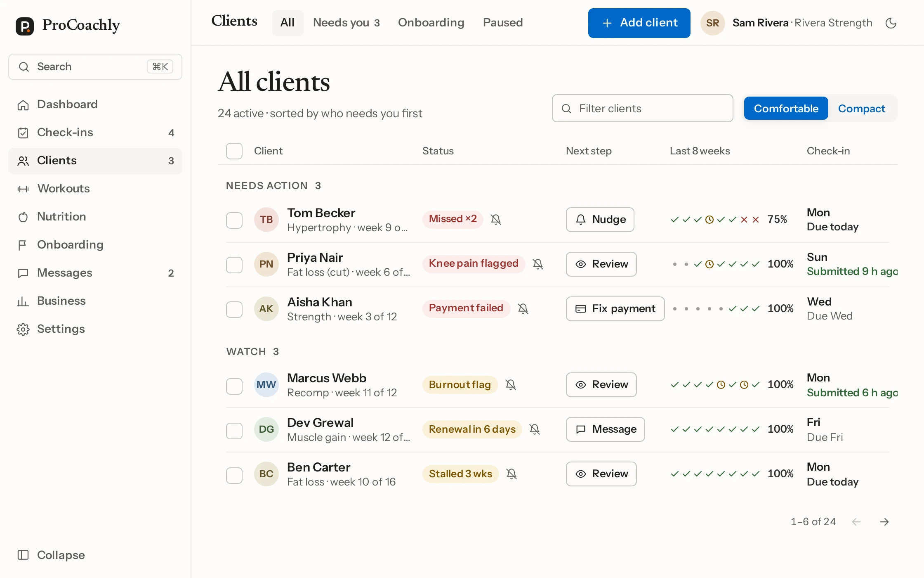Select the All clients tab
Screen dimensions: 924x578
click(288, 23)
